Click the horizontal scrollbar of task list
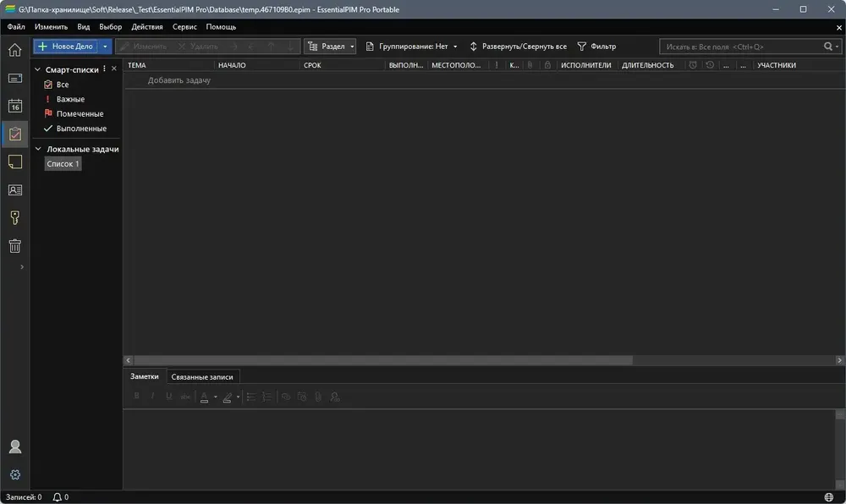This screenshot has width=846, height=504. [x=383, y=360]
